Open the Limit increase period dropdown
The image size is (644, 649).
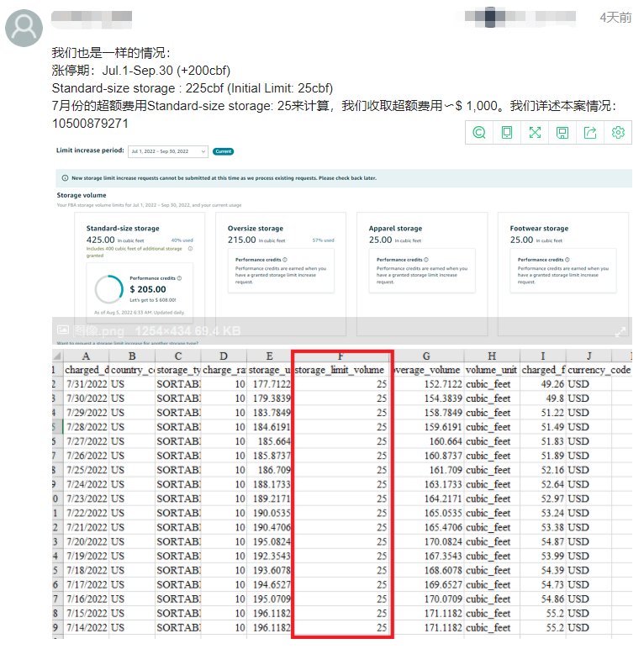pos(168,151)
